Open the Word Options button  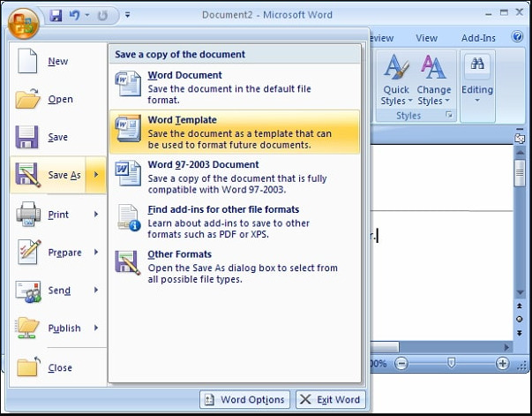[x=245, y=399]
